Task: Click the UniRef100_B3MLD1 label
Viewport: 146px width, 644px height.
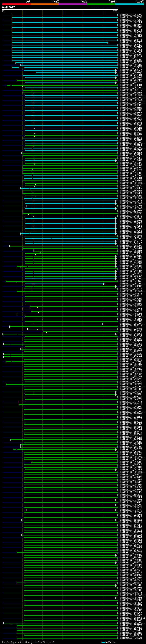Action: coord(131,266)
